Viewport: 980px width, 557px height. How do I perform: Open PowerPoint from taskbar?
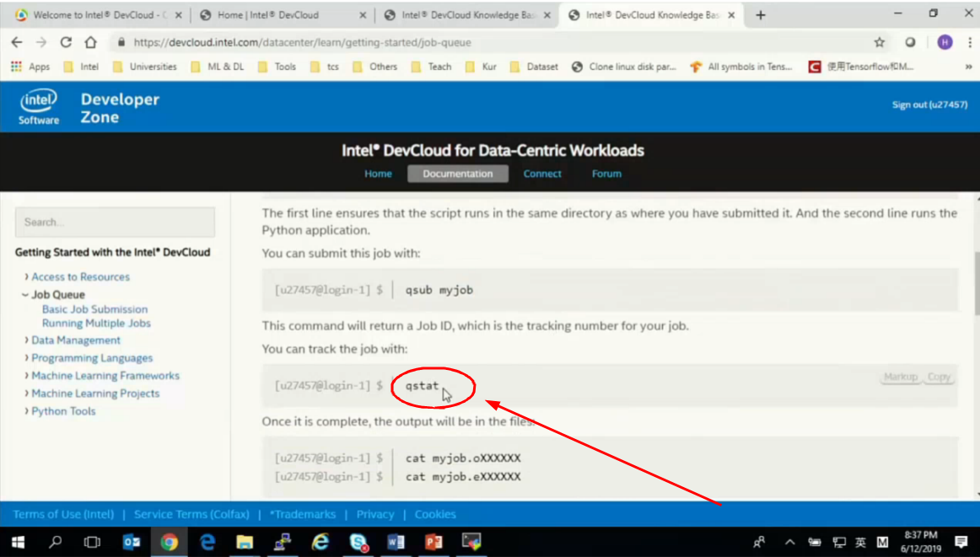pos(433,542)
